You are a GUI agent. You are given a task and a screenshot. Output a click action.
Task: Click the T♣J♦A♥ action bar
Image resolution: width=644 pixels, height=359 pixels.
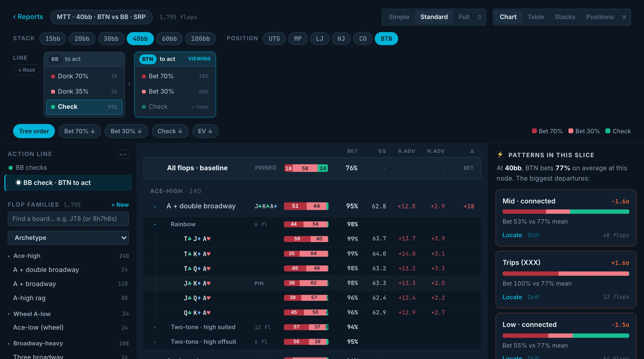[x=306, y=239]
